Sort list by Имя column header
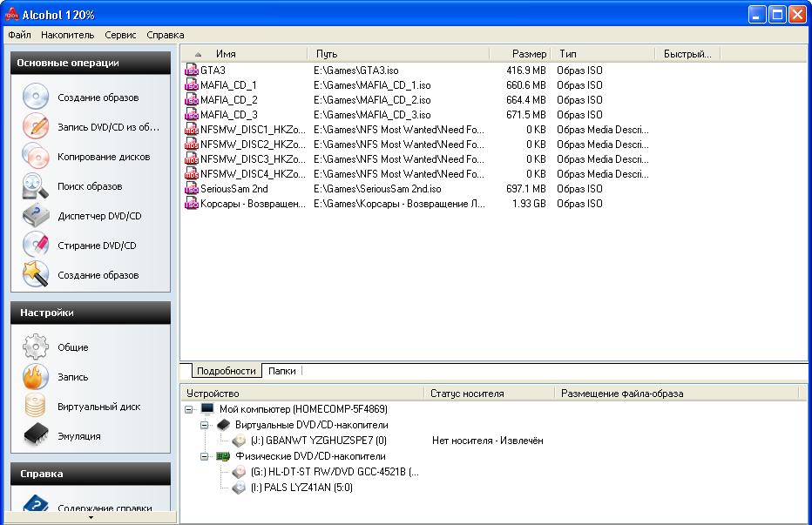The height and width of the screenshot is (525, 812). click(x=245, y=54)
